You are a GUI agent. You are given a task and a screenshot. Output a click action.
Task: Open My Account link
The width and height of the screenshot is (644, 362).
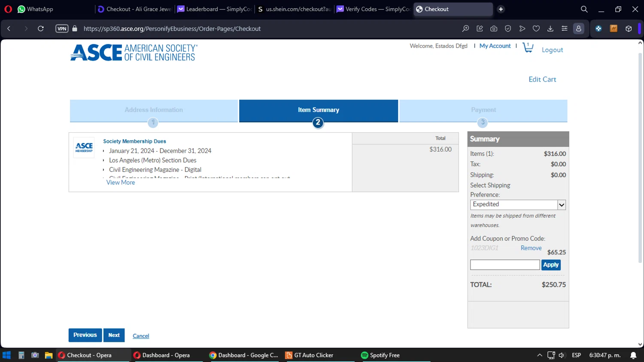coord(495,46)
